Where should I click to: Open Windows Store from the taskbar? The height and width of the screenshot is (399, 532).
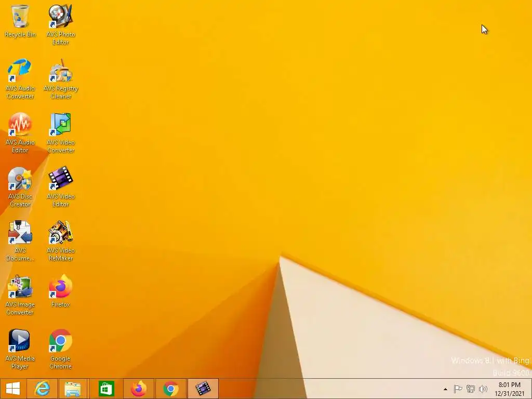point(106,389)
